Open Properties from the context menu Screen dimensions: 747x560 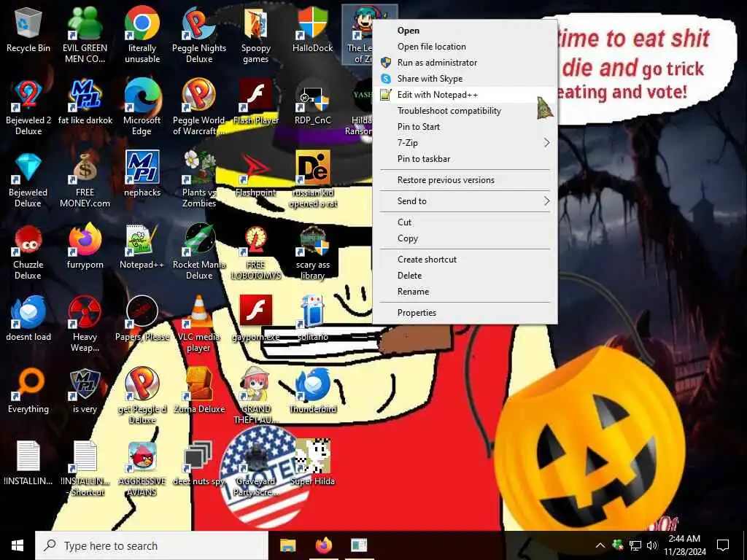465,313
